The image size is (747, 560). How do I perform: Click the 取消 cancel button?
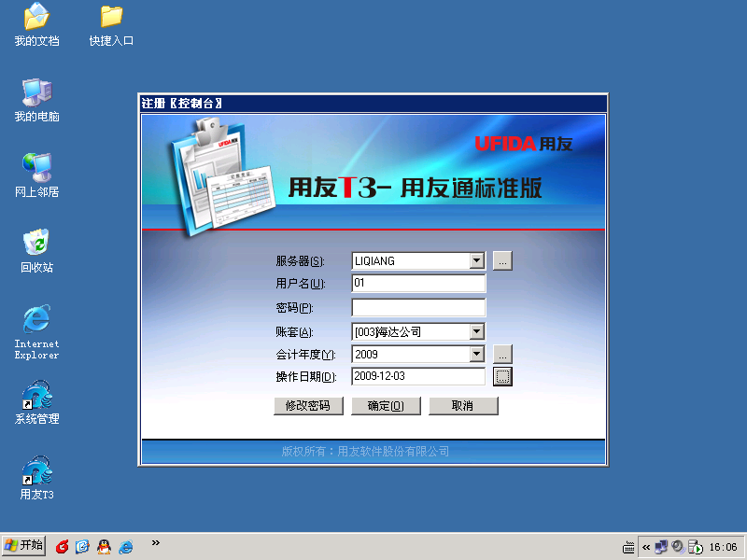tap(463, 406)
